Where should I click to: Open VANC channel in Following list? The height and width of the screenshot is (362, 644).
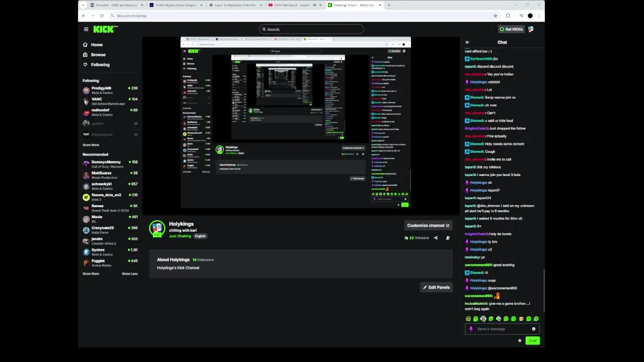pyautogui.click(x=110, y=102)
